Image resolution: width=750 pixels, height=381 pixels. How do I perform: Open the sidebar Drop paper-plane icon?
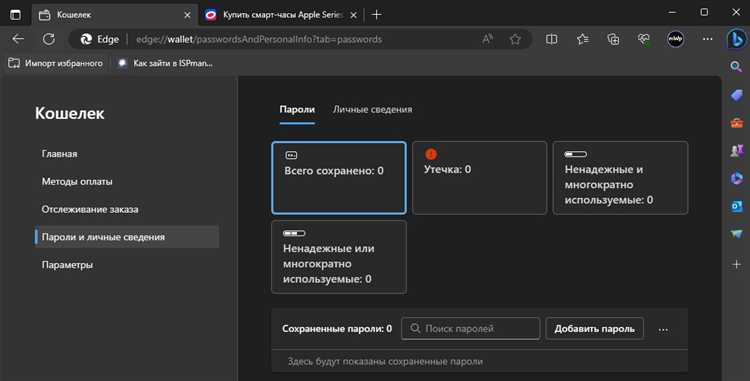pyautogui.click(x=737, y=234)
